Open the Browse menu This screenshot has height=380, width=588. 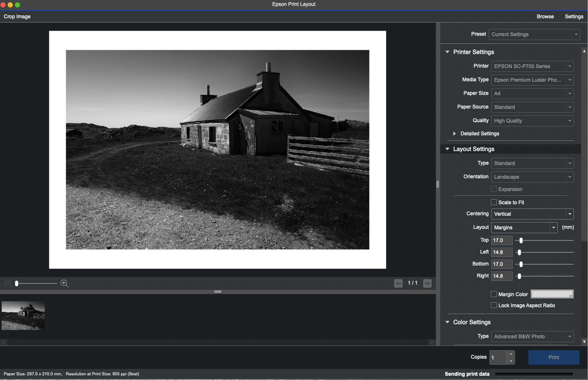coord(545,17)
